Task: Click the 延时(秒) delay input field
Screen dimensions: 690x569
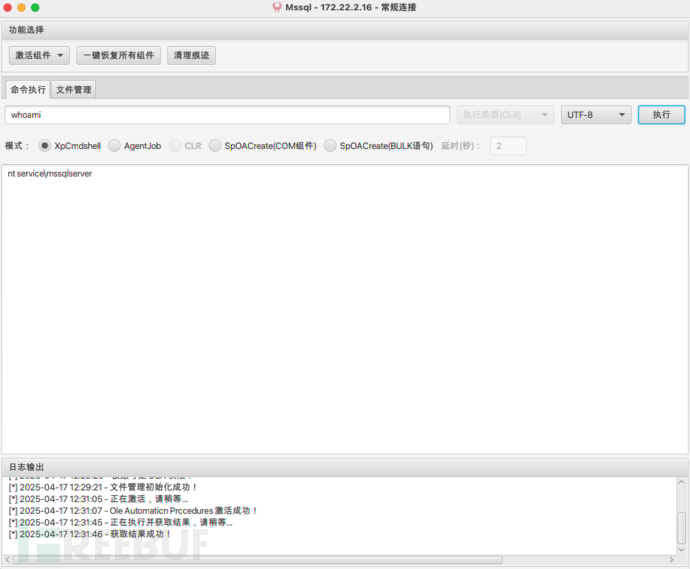Action: tap(508, 146)
